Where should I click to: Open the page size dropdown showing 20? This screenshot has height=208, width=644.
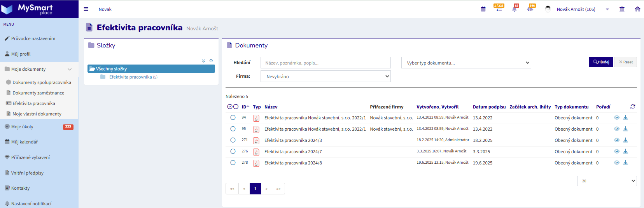[607, 181]
